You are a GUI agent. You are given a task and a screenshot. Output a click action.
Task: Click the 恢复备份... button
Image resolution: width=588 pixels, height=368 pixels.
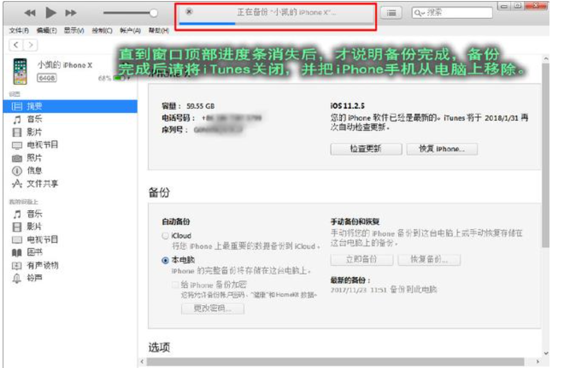tap(429, 259)
